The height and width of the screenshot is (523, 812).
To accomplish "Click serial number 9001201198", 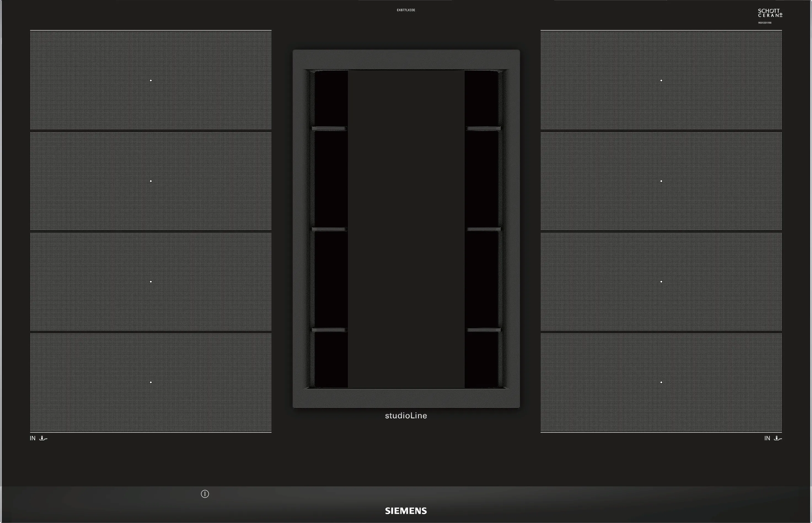I will coord(765,23).
